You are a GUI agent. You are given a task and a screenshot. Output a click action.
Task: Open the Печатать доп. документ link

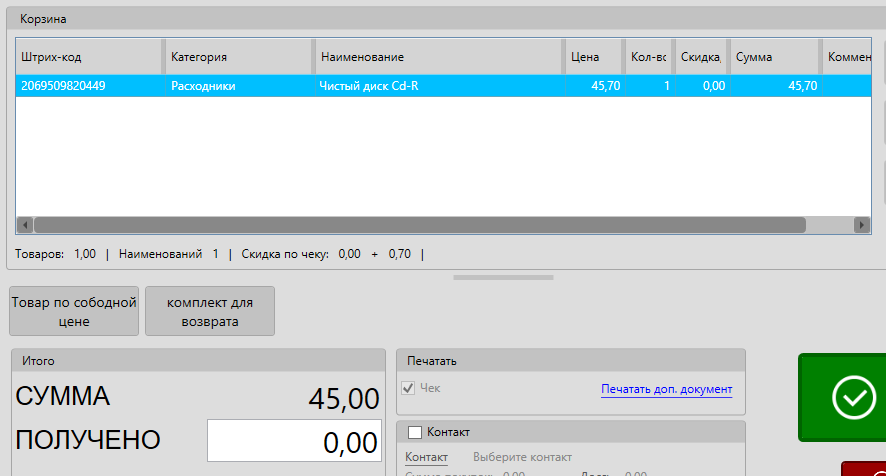pos(666,389)
